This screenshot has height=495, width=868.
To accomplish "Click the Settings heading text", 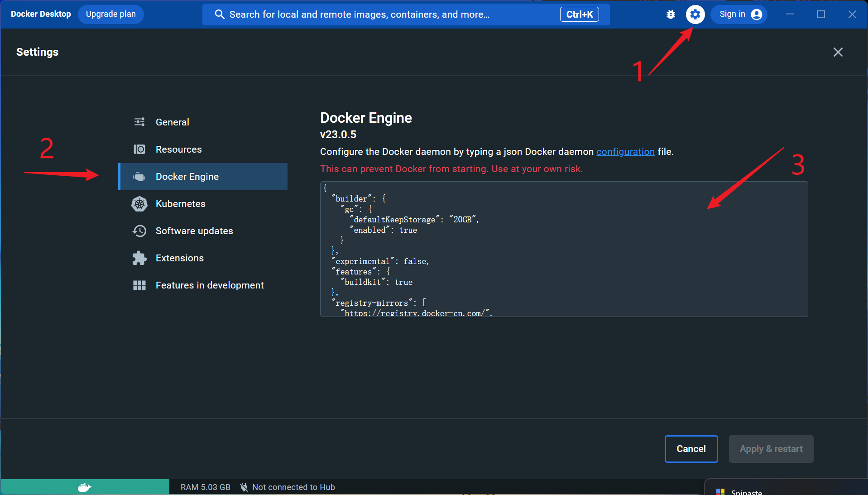I will pos(37,52).
